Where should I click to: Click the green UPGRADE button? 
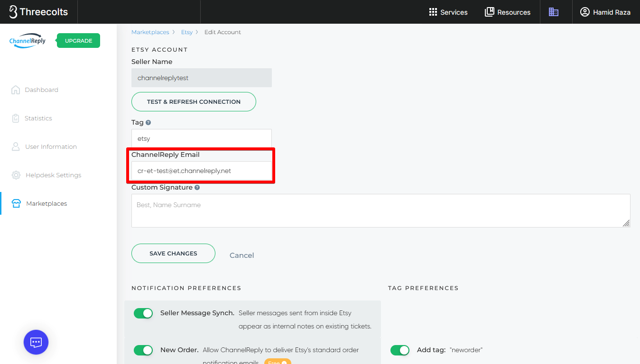coord(78,41)
